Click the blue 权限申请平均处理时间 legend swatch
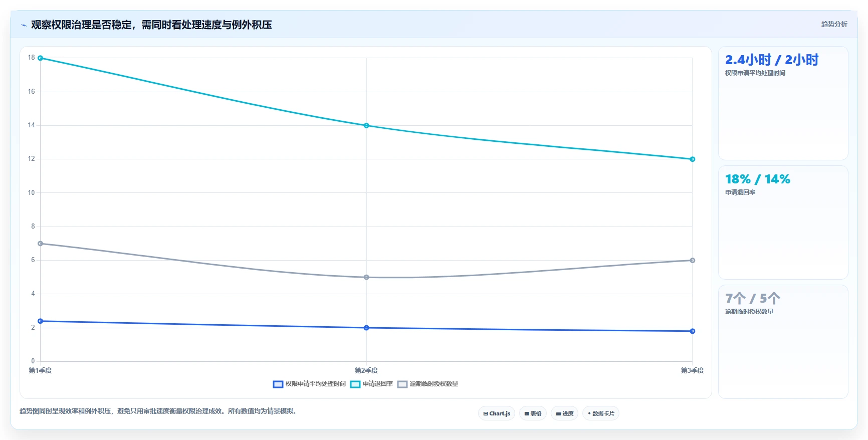Image resolution: width=868 pixels, height=440 pixels. coord(278,384)
